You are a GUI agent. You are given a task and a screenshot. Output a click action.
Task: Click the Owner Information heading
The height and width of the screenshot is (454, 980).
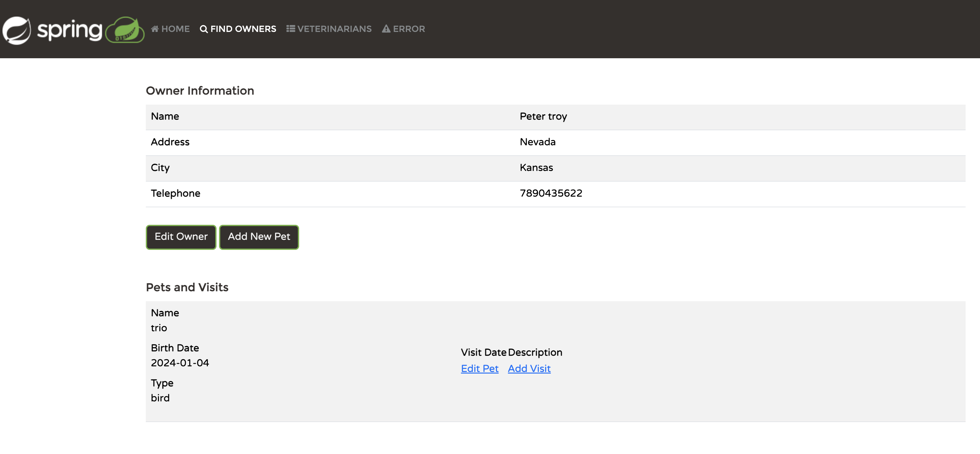click(x=200, y=90)
